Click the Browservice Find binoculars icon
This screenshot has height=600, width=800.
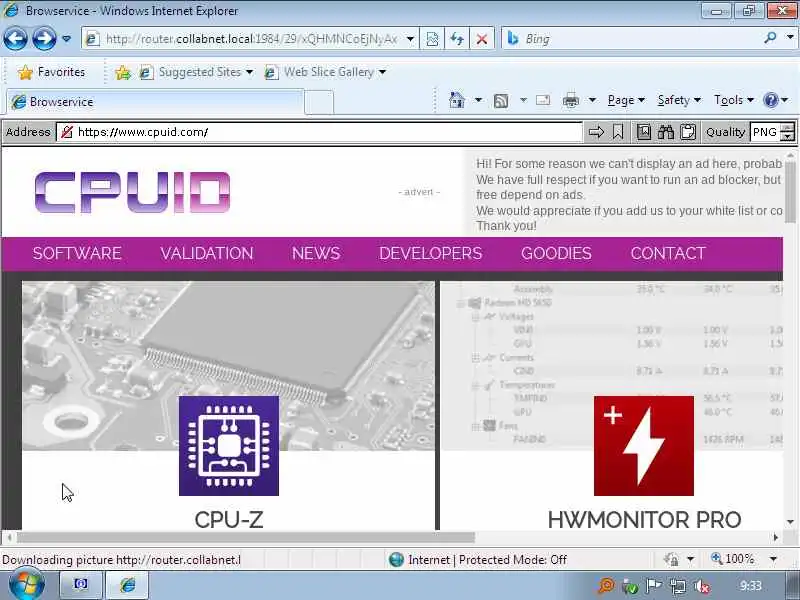[666, 132]
